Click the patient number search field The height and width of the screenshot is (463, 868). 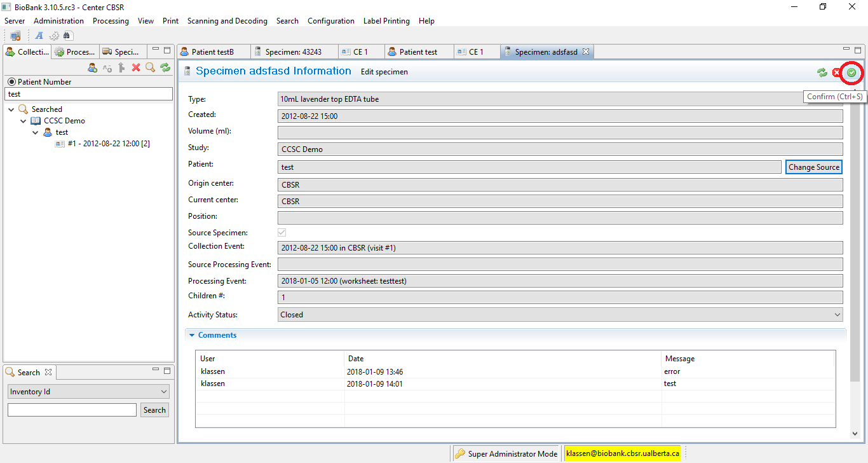click(x=89, y=94)
